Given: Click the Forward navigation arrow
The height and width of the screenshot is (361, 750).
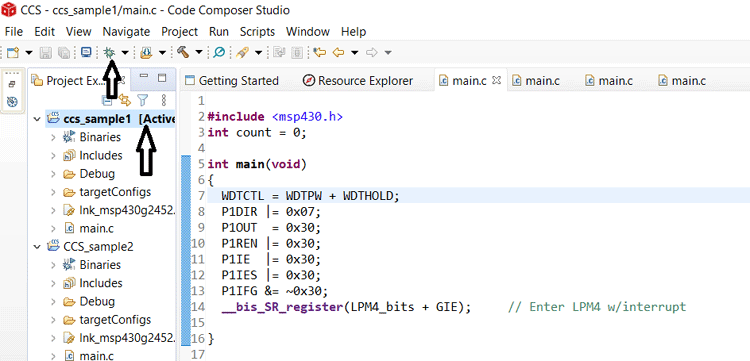Looking at the screenshot, I should [372, 52].
